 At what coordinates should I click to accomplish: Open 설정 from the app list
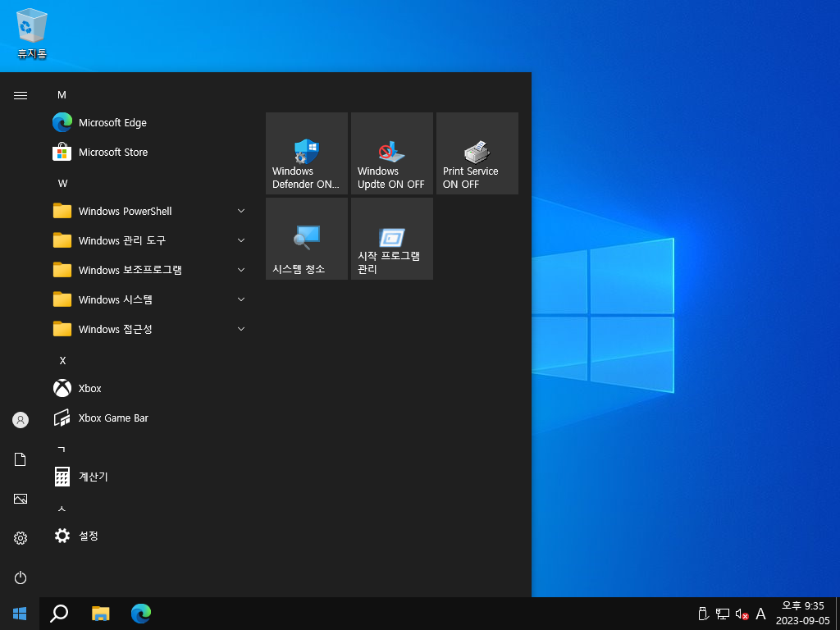(x=152, y=536)
